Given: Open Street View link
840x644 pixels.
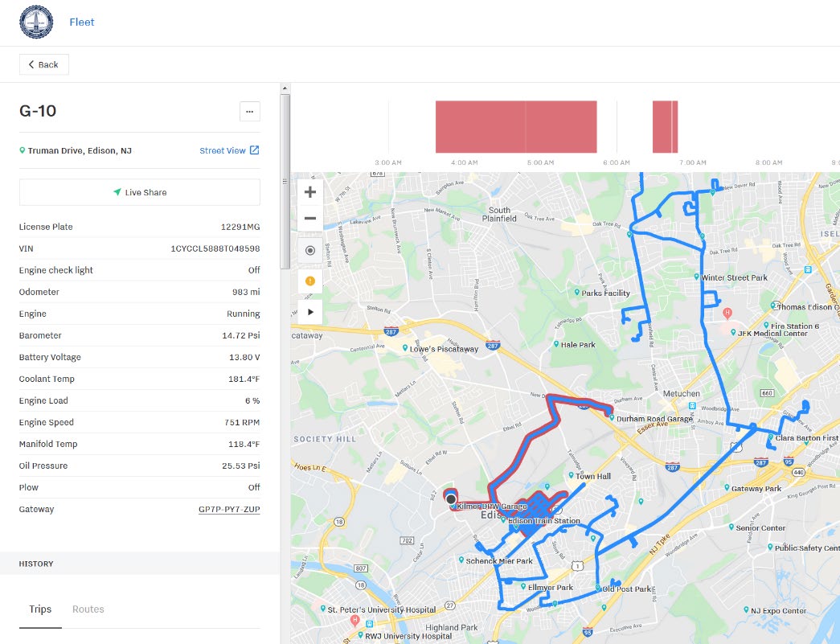Looking at the screenshot, I should tap(223, 150).
